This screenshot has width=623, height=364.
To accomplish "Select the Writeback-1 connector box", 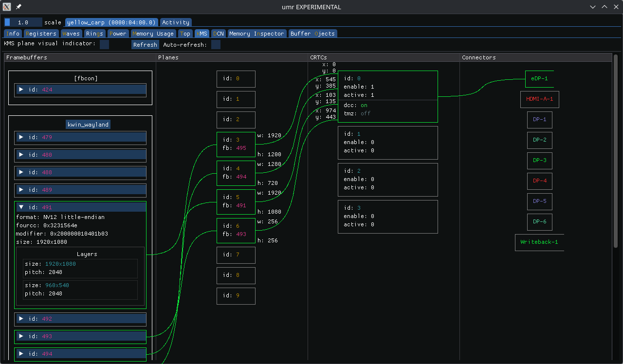I will (x=539, y=242).
